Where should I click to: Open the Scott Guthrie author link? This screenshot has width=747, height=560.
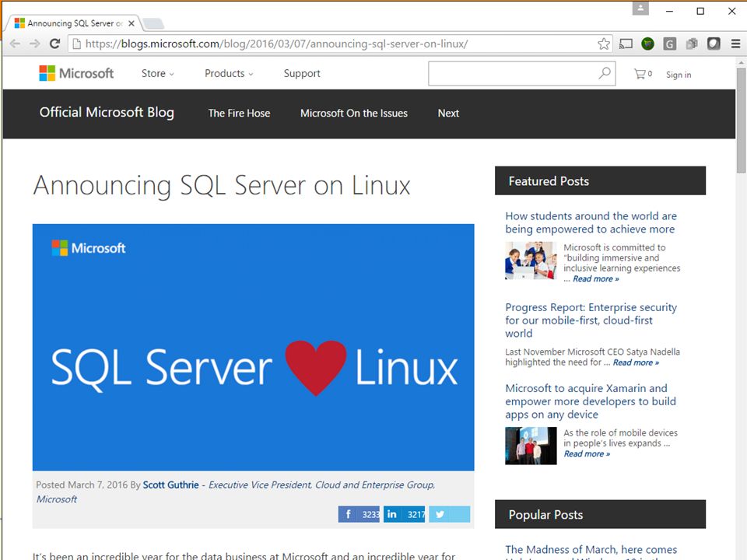(170, 485)
